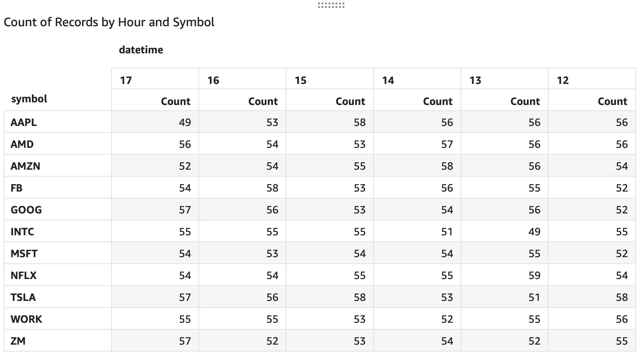Screen dimensions: 644x363
Task: Click the GOOG row header
Action: pyautogui.click(x=26, y=210)
